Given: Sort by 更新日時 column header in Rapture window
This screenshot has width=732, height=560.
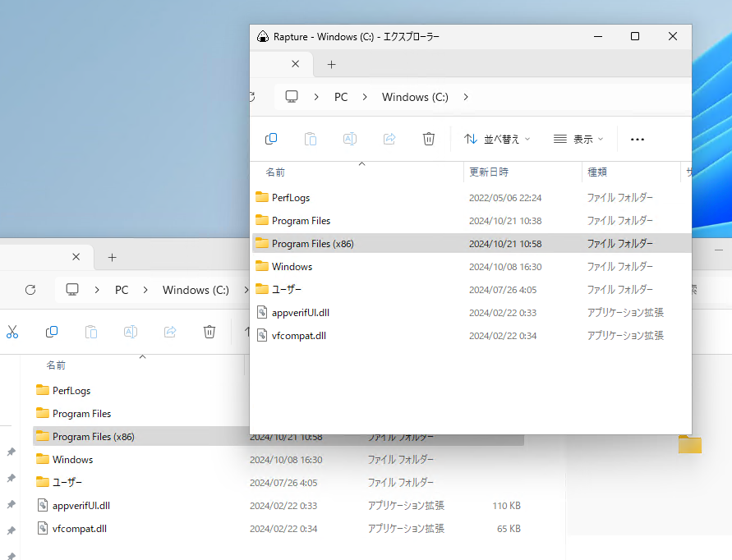Looking at the screenshot, I should point(489,172).
